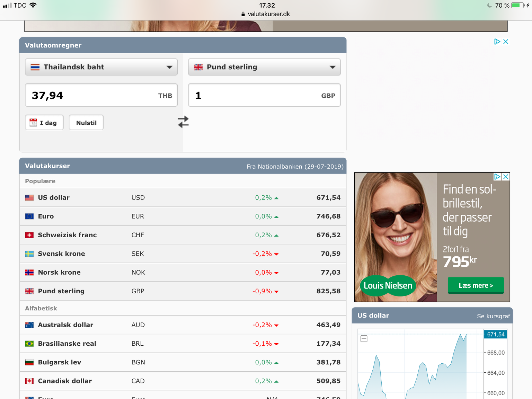Click the AdChoices triangle on Louis Nielsen ad
This screenshot has height=399, width=532.
click(x=497, y=177)
